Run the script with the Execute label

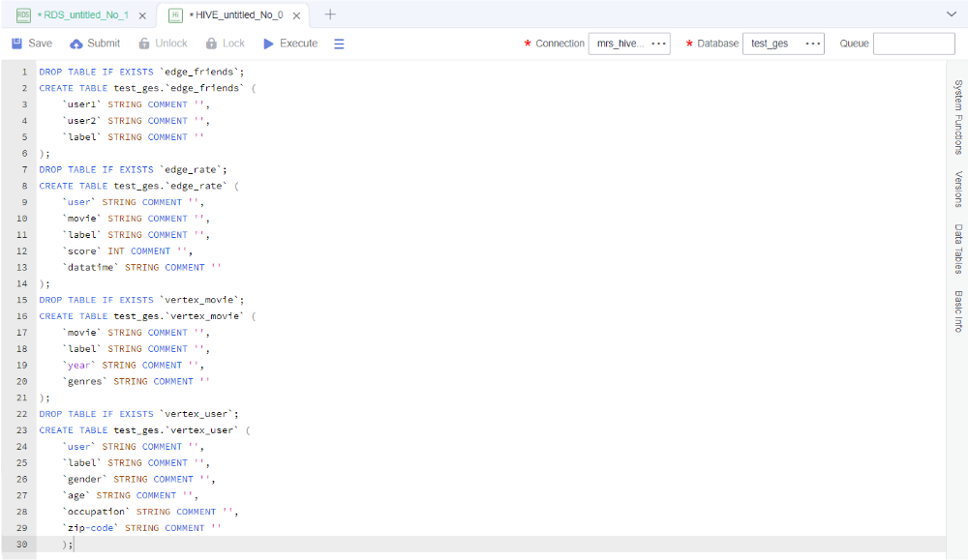pyautogui.click(x=299, y=44)
